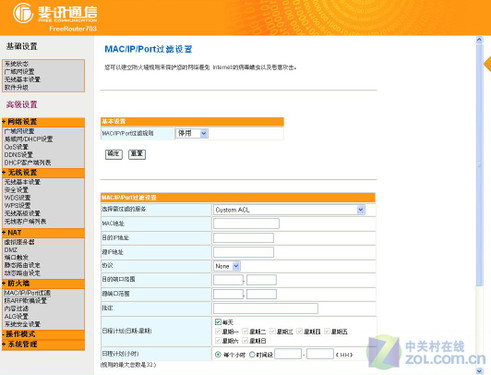Toggle the 星期二 checkbox
491x375 pixels.
point(245,331)
